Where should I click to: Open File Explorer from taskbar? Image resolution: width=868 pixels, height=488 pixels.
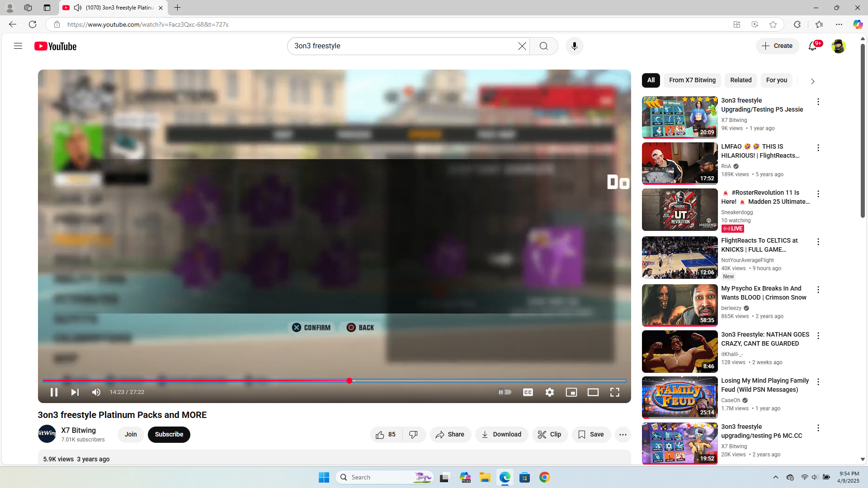tap(485, 477)
